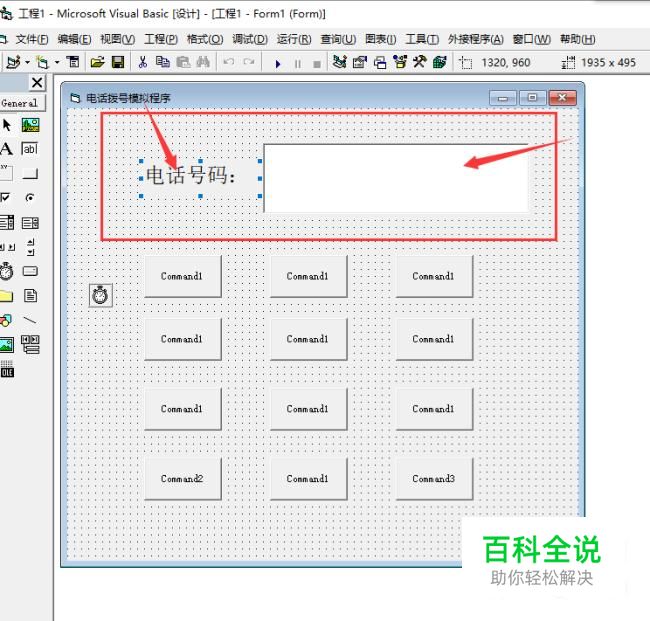Click the Undo arrow icon
This screenshot has height=621, width=650.
pos(228,62)
